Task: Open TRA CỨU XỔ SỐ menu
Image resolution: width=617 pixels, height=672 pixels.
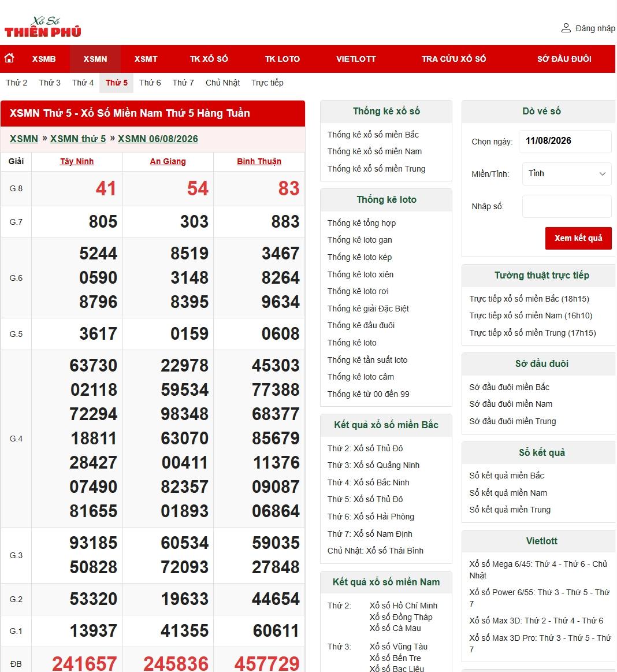Action: point(454,59)
